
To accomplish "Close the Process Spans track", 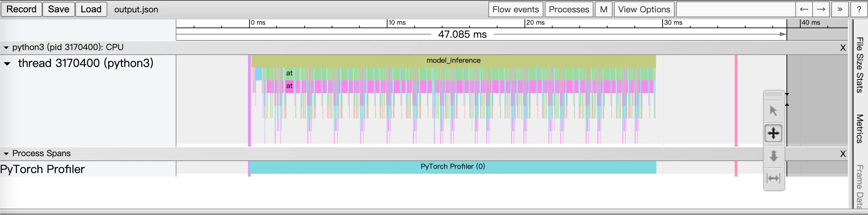I will coord(843,154).
